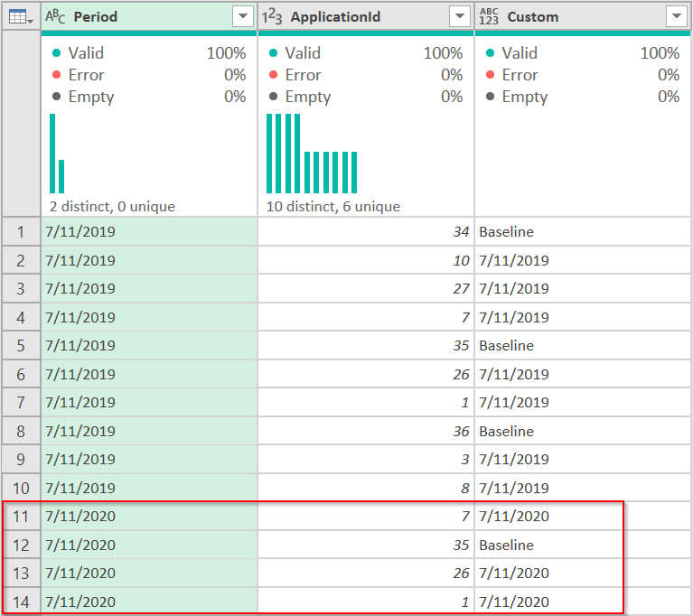Open the ApplicationId column filter dropdown

point(460,16)
